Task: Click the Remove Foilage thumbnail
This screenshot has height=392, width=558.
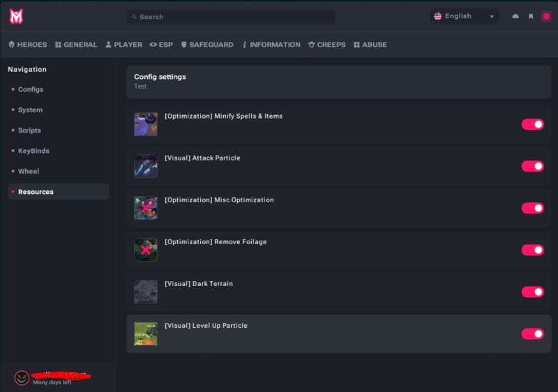Action: coord(146,250)
